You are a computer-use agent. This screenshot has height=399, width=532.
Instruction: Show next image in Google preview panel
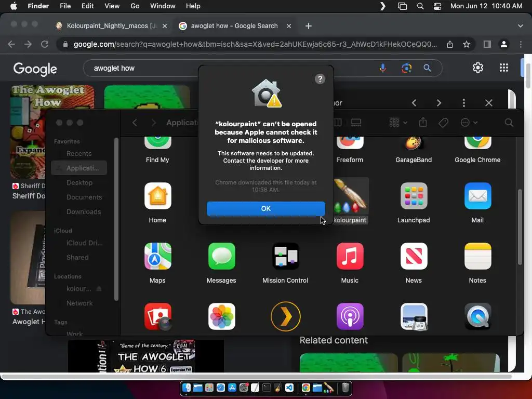pos(438,103)
